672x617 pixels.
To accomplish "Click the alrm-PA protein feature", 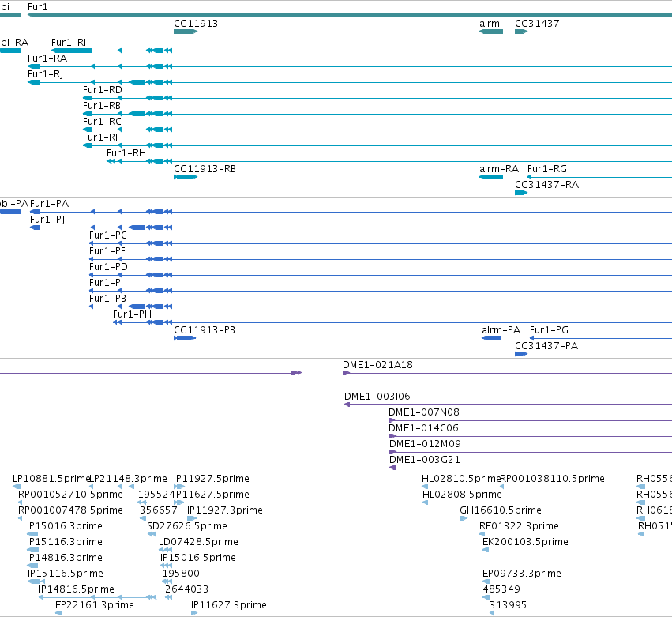I will [x=492, y=338].
